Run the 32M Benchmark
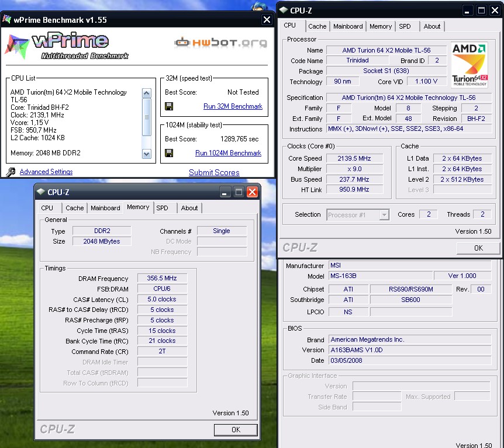Screen dimensions: 504x448 233,106
